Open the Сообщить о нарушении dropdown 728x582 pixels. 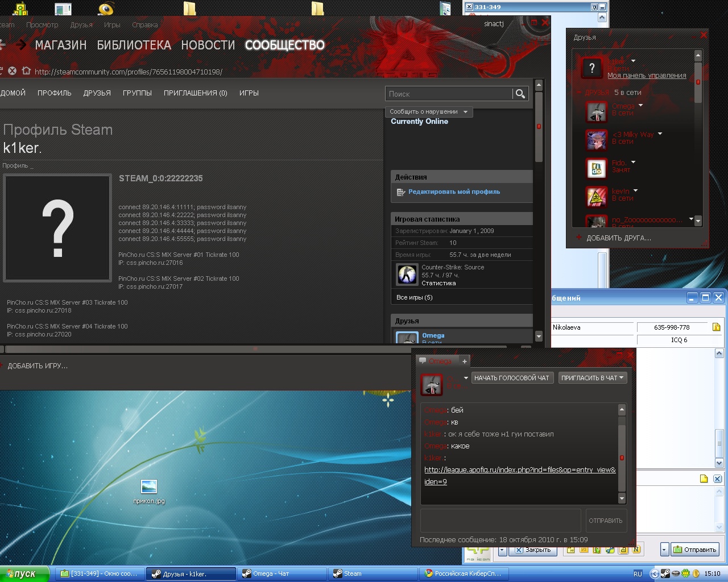pyautogui.click(x=429, y=111)
